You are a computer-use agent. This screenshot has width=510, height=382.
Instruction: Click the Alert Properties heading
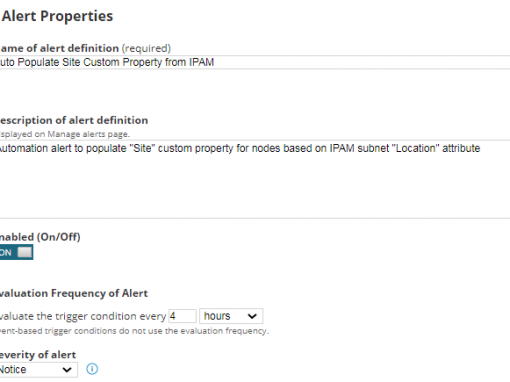(57, 16)
